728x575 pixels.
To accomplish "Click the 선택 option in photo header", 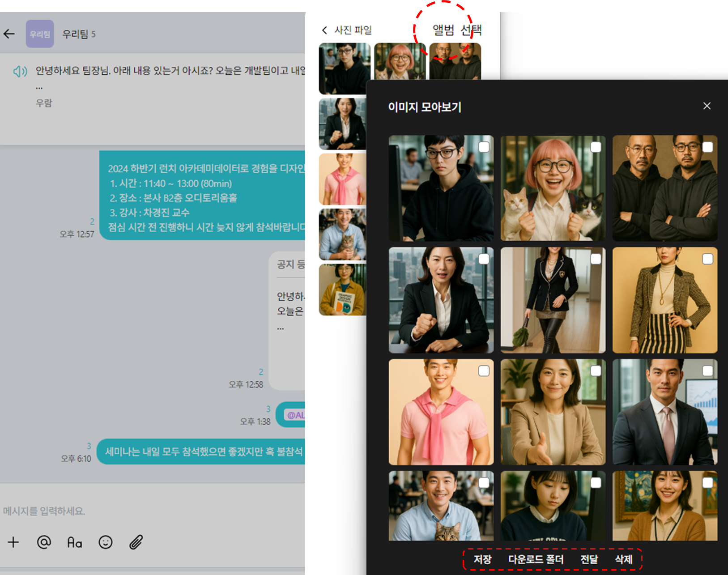I will click(x=471, y=30).
